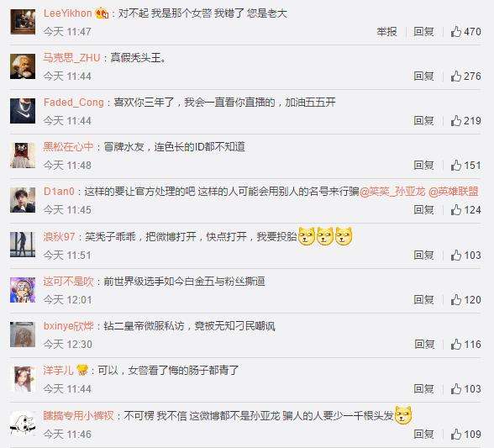
Task: Reply to LeeYikhon's comment via 回复
Action: (423, 32)
